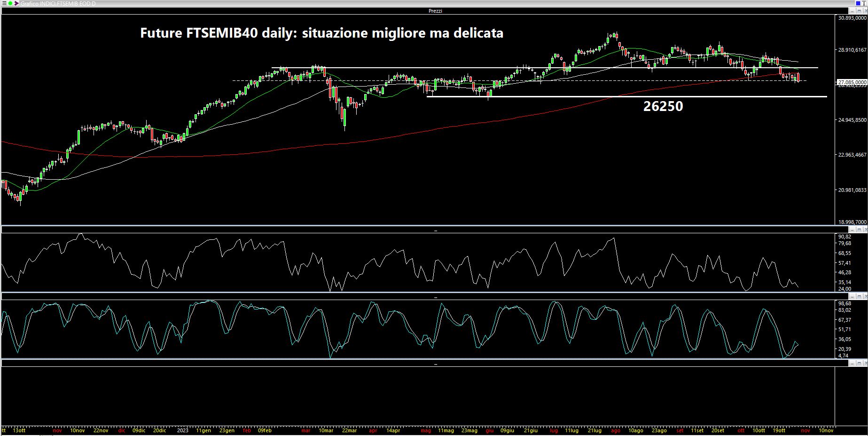Click the green status circle icon

(10, 3)
